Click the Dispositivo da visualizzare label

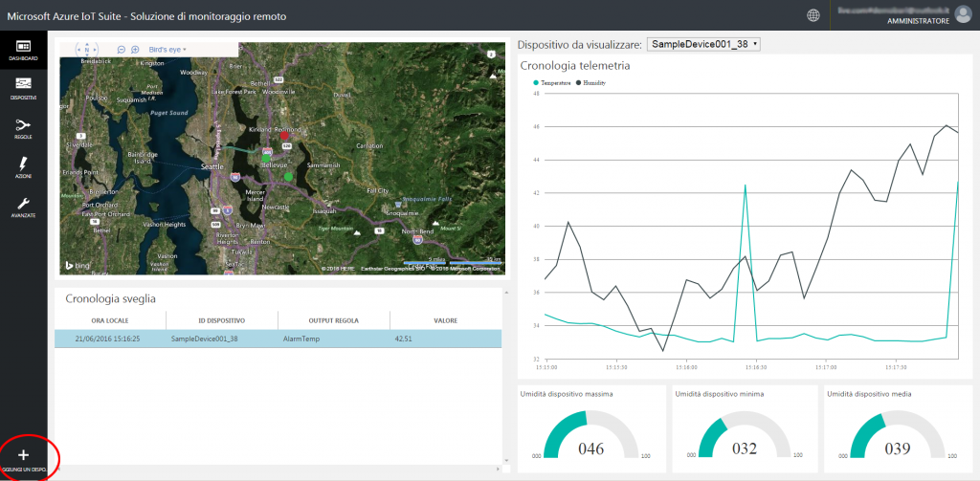(x=579, y=45)
